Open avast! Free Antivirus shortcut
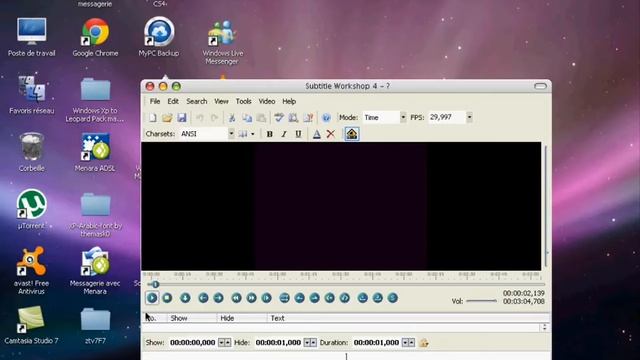 (31, 270)
